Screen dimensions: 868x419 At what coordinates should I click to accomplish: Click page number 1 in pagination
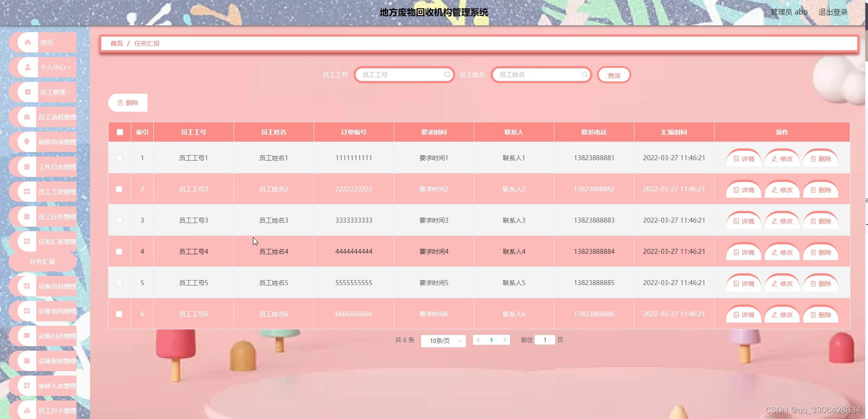(491, 340)
